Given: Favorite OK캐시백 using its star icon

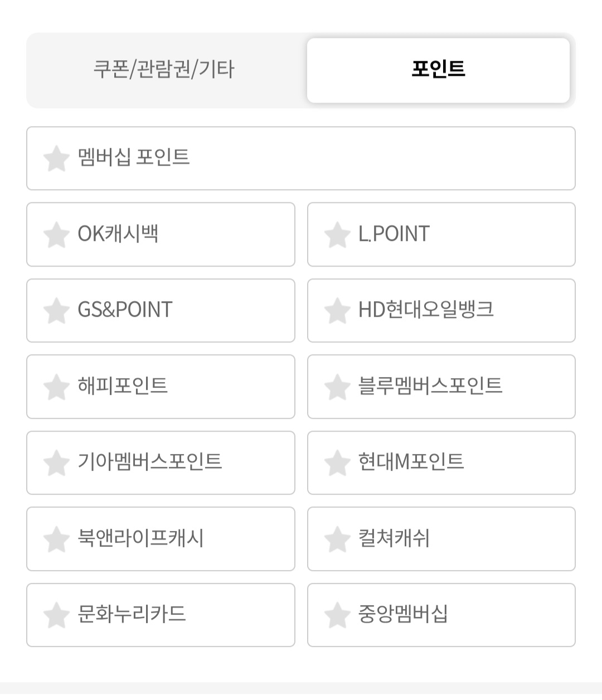Looking at the screenshot, I should pyautogui.click(x=56, y=234).
